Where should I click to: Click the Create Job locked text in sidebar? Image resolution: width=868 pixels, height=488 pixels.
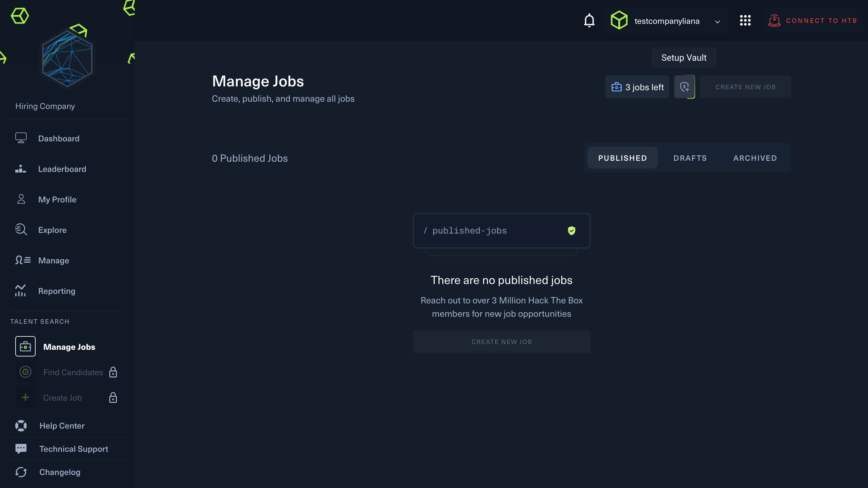tap(62, 398)
